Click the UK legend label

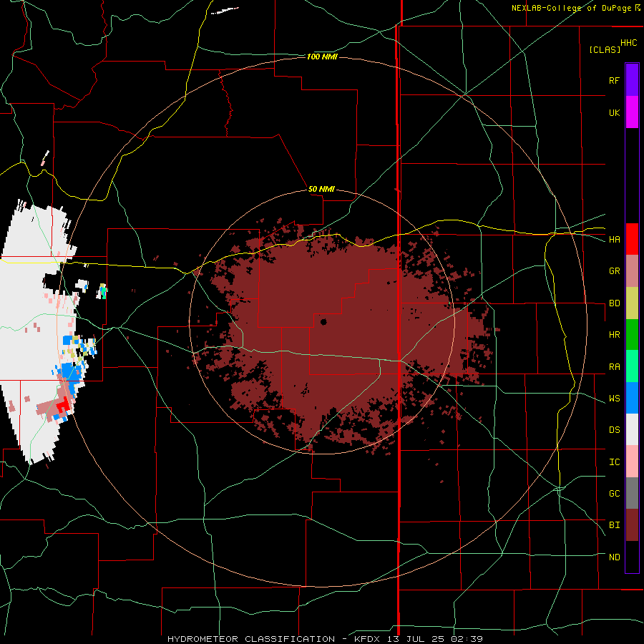tap(614, 112)
